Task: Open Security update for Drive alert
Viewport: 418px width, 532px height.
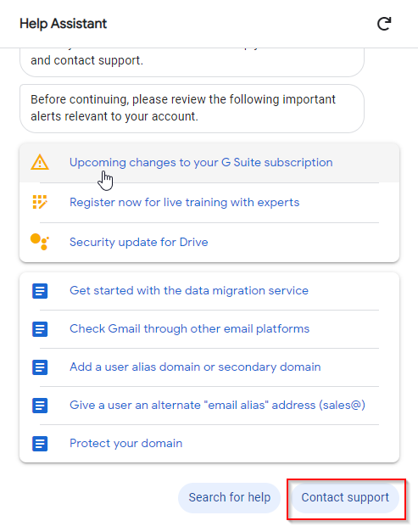Action: (139, 242)
